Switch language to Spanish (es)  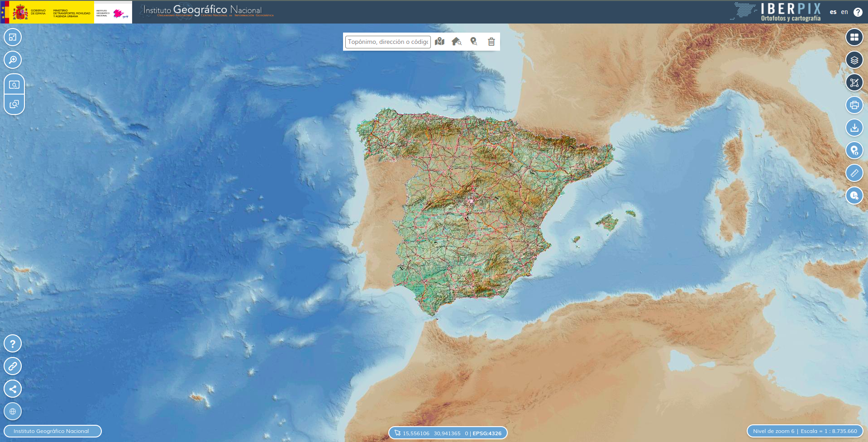click(x=833, y=12)
